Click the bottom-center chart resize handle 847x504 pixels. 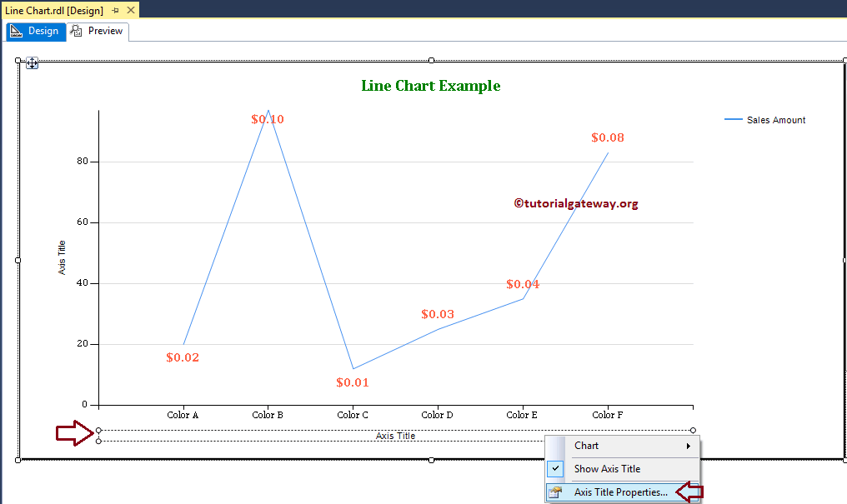point(431,461)
